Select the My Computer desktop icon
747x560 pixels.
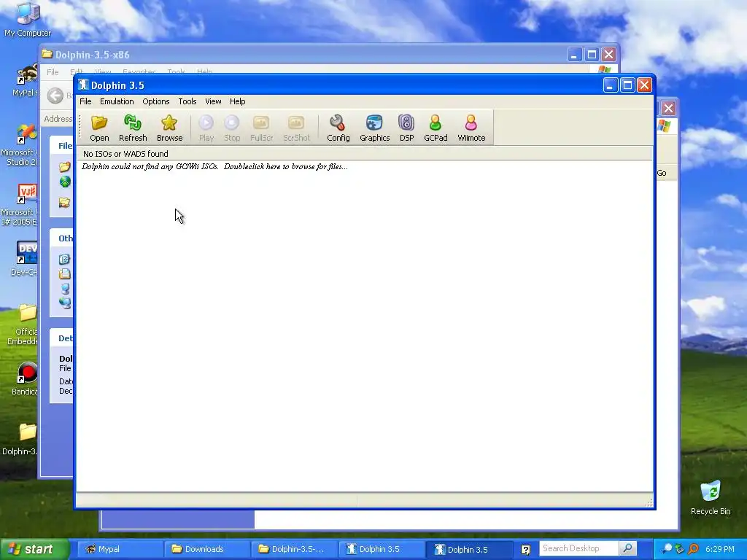click(x=28, y=19)
